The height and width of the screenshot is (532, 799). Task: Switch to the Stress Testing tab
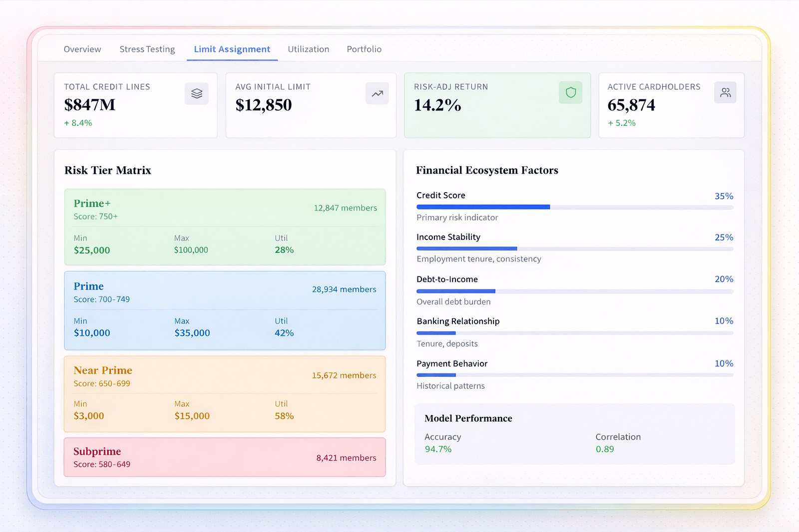click(x=147, y=49)
